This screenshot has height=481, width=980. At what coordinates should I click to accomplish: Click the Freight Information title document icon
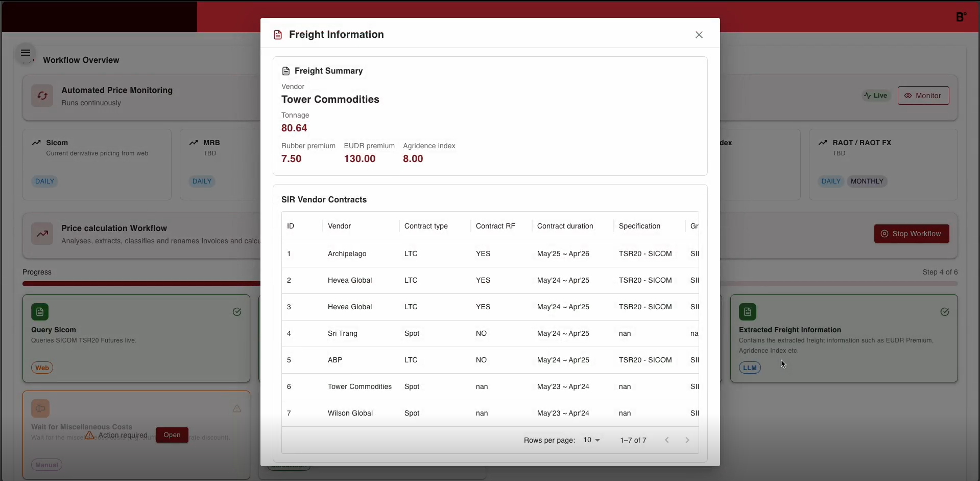tap(278, 35)
